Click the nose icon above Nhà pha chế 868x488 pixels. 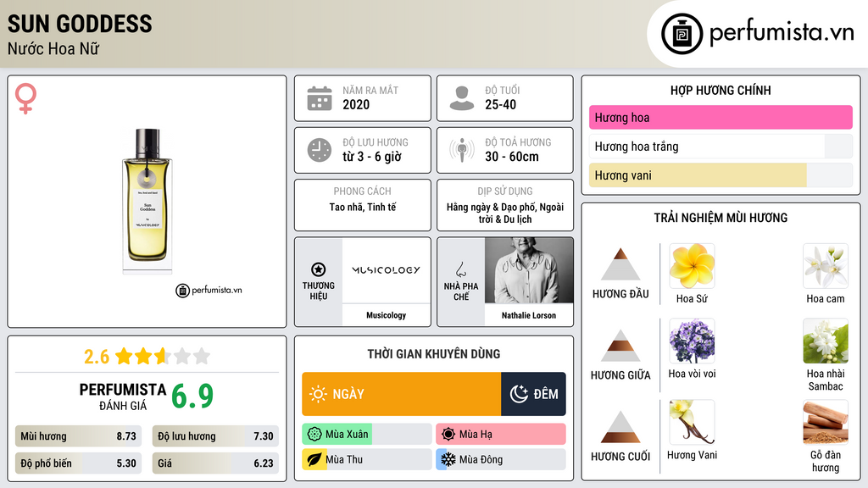click(x=460, y=269)
